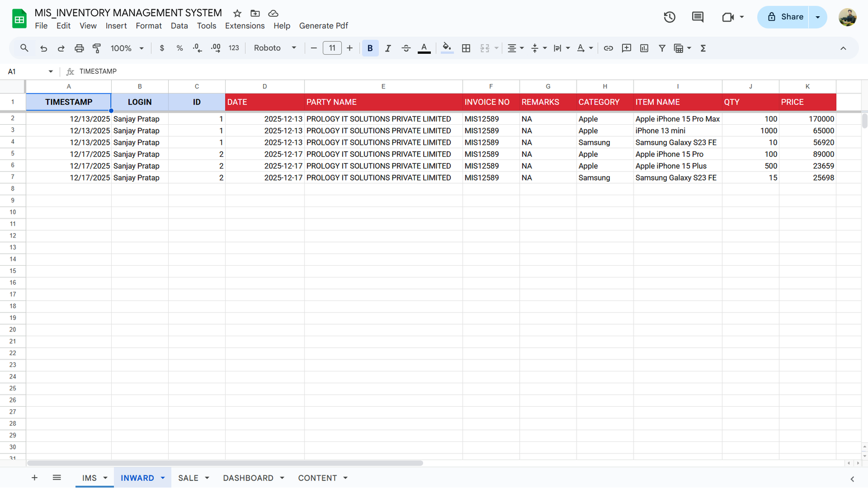Viewport: 868px width, 488px height.
Task: Click the insert link icon
Action: (608, 48)
